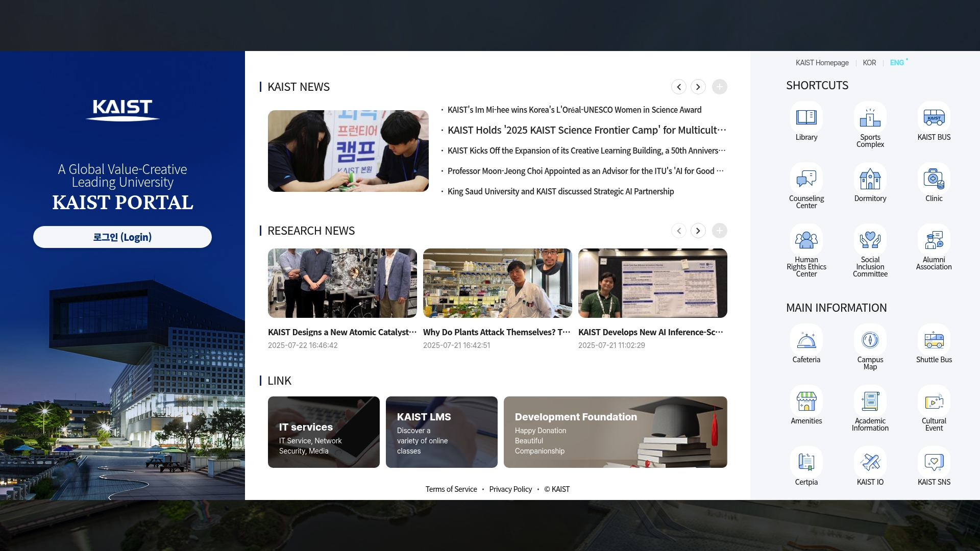The height and width of the screenshot is (551, 980).
Task: Expand Research News with plus button
Action: [720, 231]
